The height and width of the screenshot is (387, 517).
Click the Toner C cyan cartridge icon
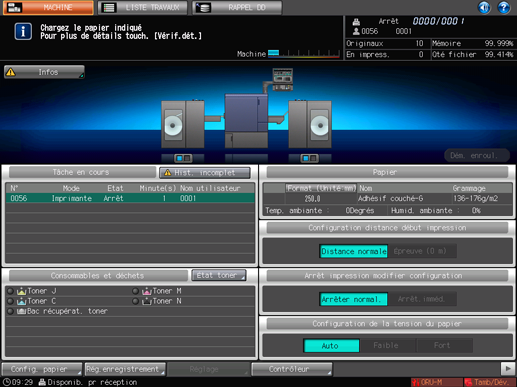(21, 301)
